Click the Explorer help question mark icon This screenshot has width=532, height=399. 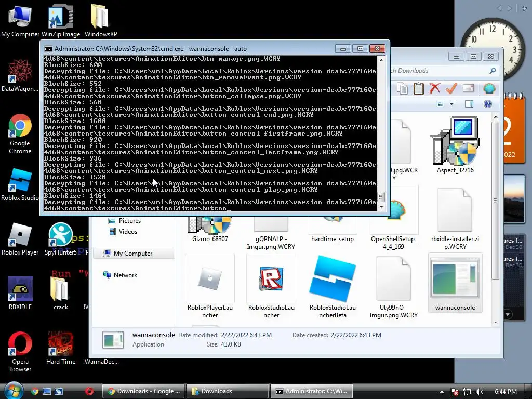pyautogui.click(x=487, y=104)
